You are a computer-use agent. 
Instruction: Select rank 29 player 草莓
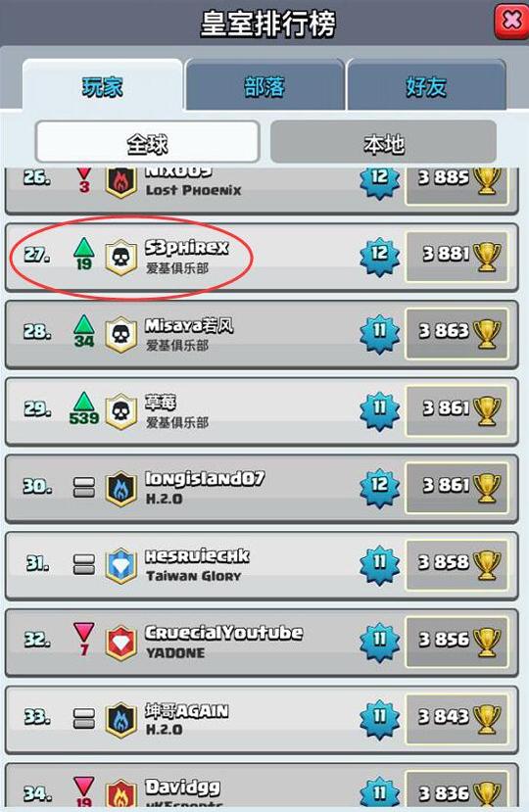262,411
